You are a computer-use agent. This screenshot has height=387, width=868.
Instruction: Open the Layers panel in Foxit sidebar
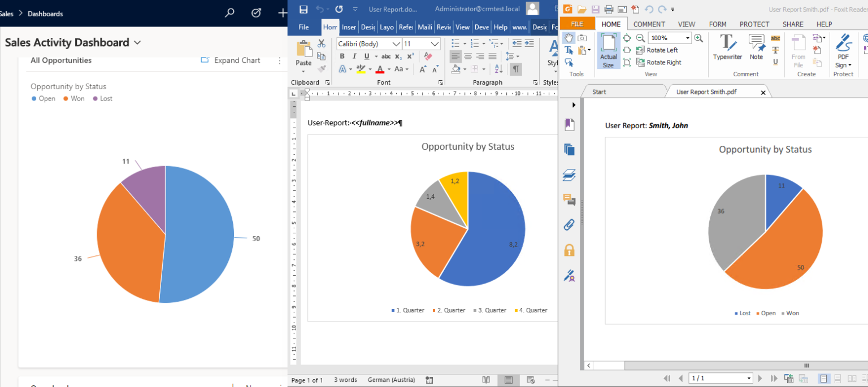point(569,175)
